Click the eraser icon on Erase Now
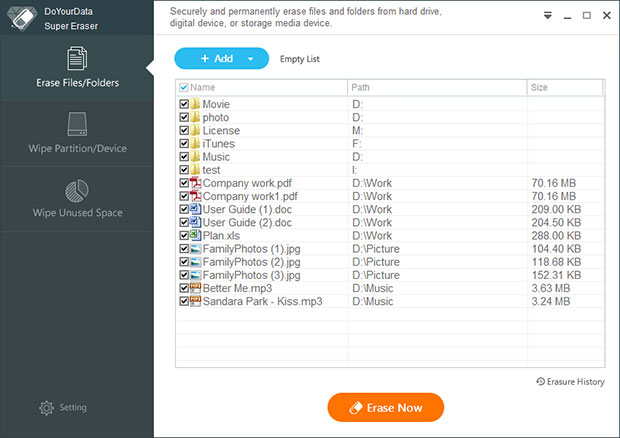Image resolution: width=620 pixels, height=438 pixels. pos(355,408)
